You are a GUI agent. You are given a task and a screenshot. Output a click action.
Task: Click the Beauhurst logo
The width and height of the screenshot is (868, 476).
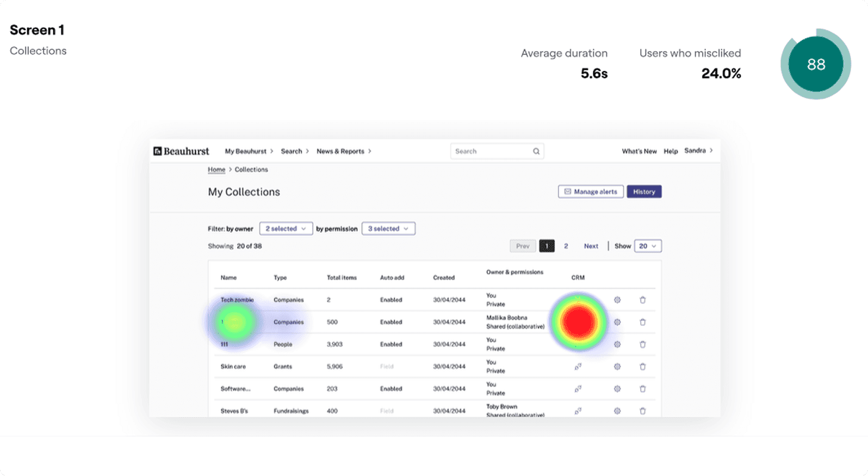(181, 151)
